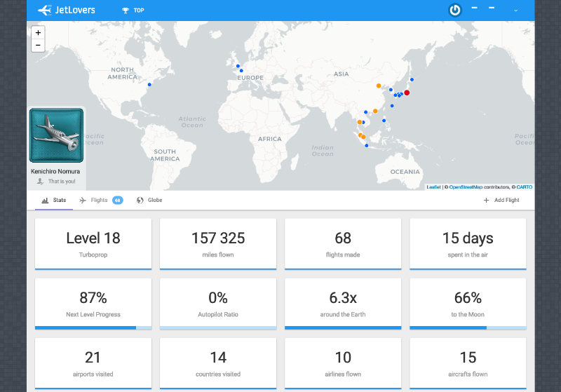
Task: Click the 21 airports visited card
Action: click(x=93, y=363)
